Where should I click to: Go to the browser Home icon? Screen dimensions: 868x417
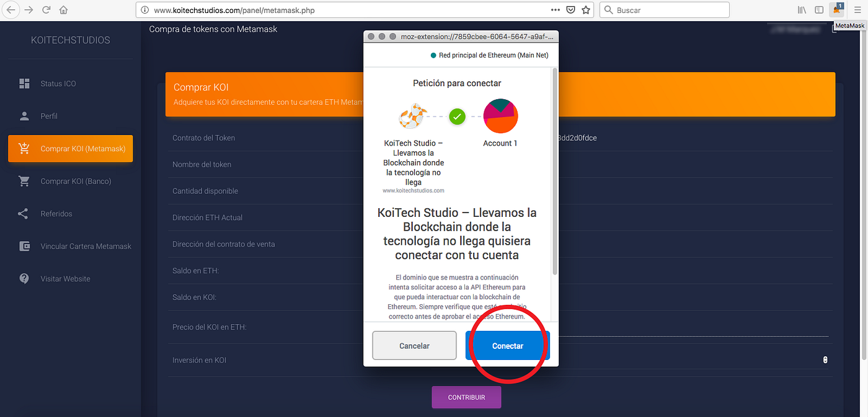(63, 10)
